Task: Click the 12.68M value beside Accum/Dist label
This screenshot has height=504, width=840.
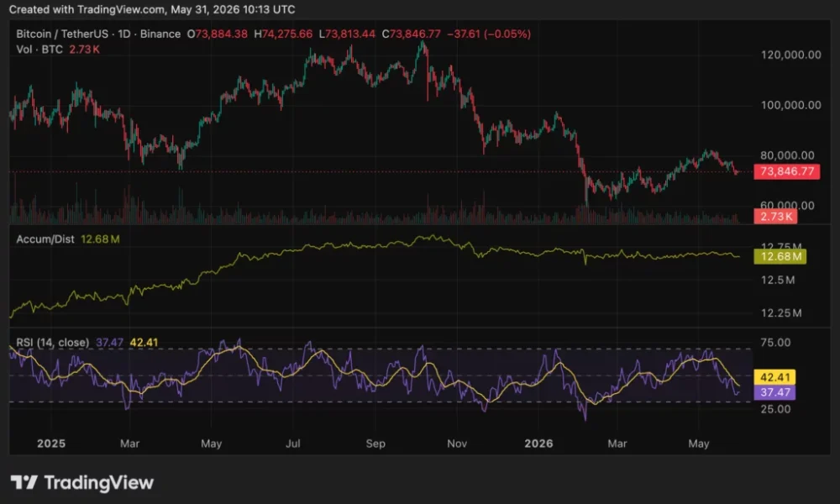Action: 100,239
